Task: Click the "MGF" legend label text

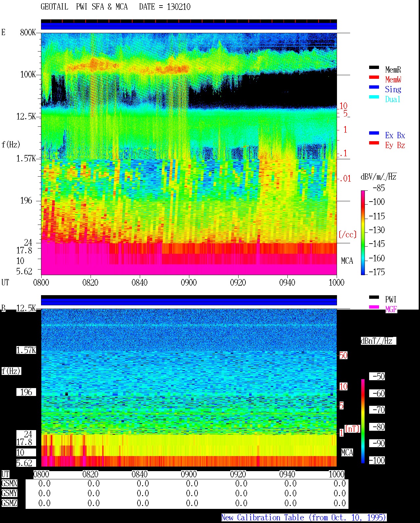Action: point(391,309)
